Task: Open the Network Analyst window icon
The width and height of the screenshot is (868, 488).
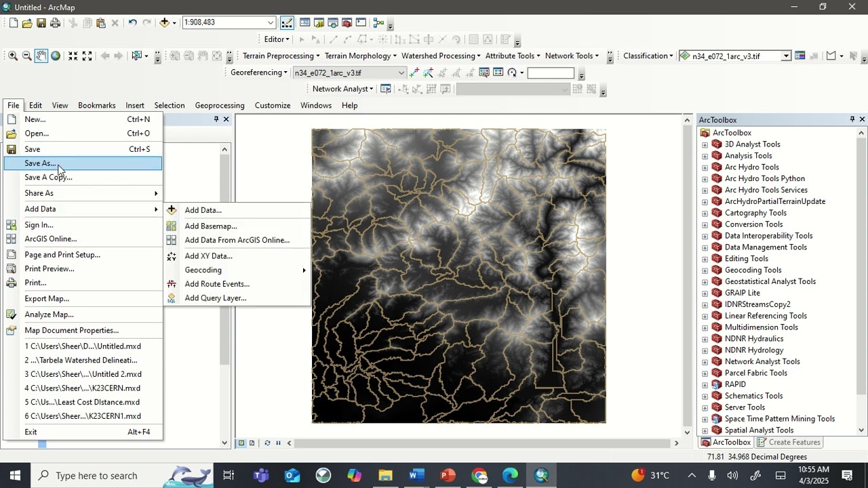Action: (x=386, y=89)
